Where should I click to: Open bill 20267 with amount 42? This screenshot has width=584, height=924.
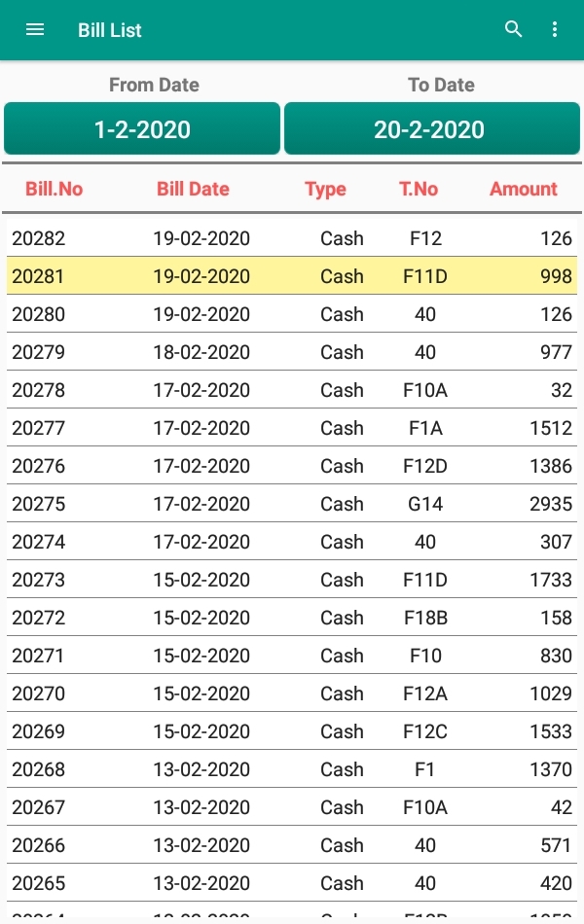(292, 807)
